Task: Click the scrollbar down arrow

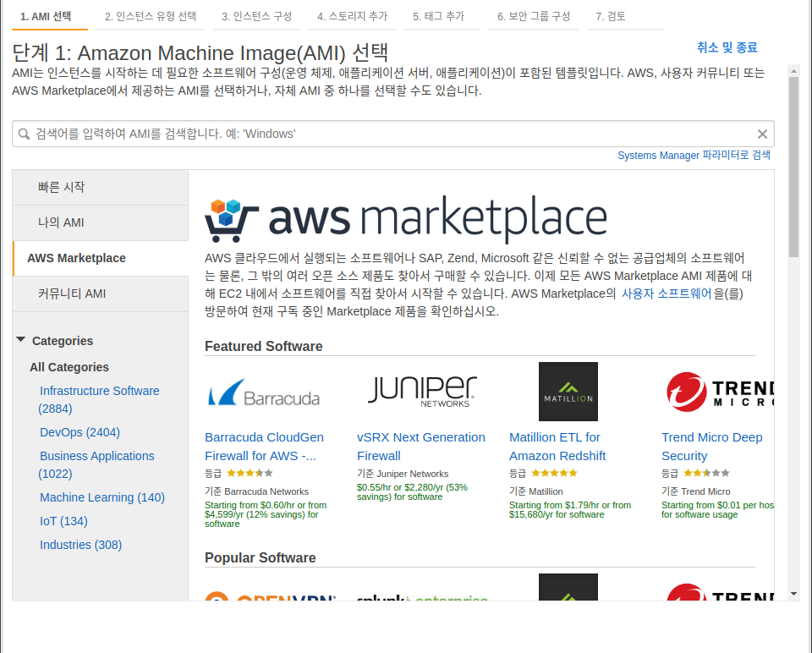Action: (x=793, y=594)
